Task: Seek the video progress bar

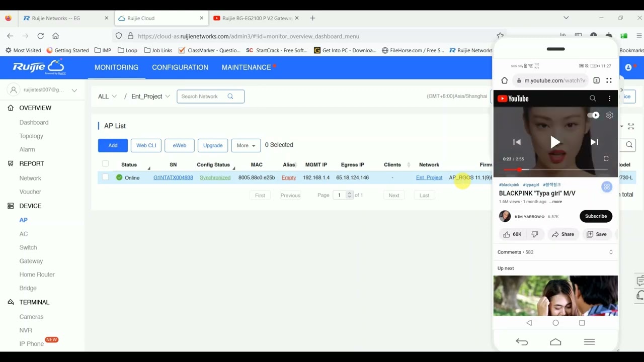Action: (x=555, y=170)
